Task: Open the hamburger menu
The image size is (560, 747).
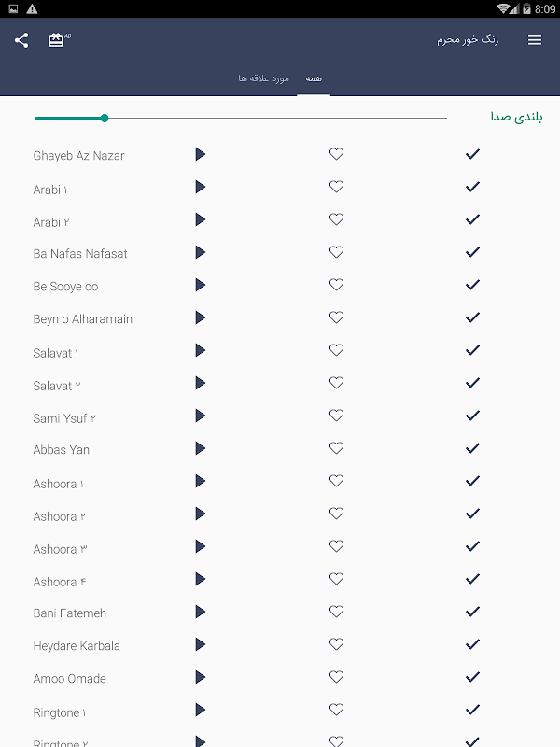Action: [535, 40]
